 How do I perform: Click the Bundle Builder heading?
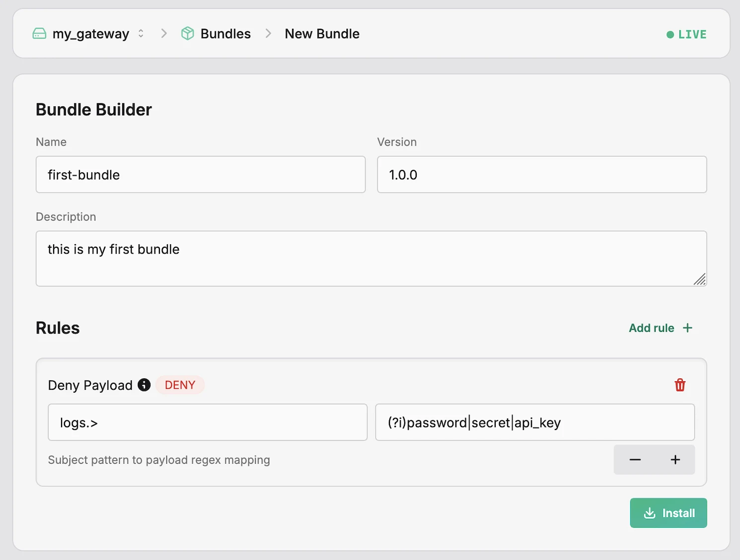pos(94,110)
